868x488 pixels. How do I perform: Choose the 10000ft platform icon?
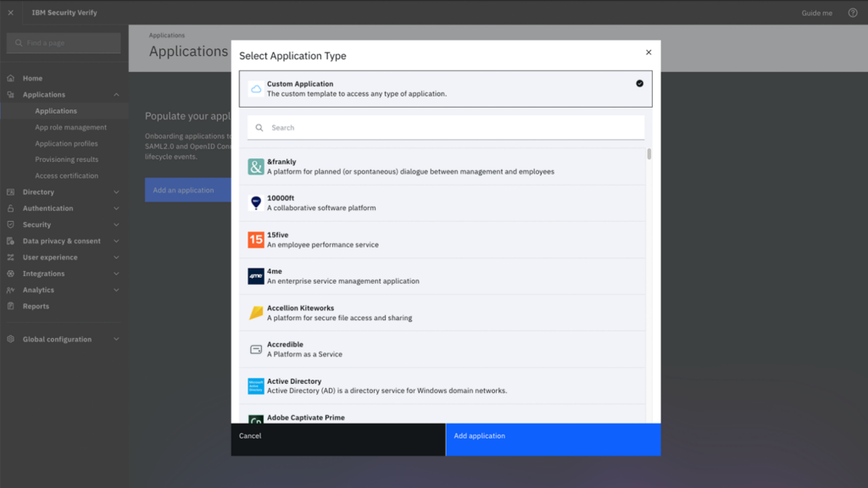255,203
